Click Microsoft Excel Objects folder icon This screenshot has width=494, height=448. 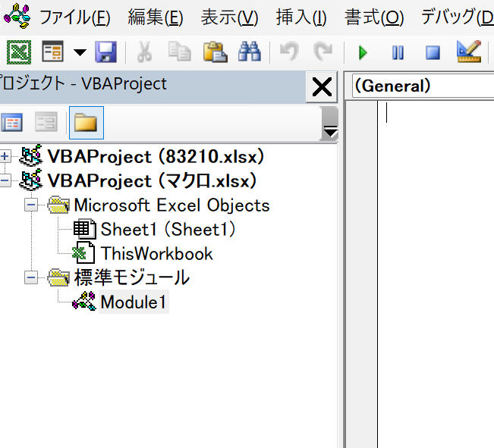(58, 205)
